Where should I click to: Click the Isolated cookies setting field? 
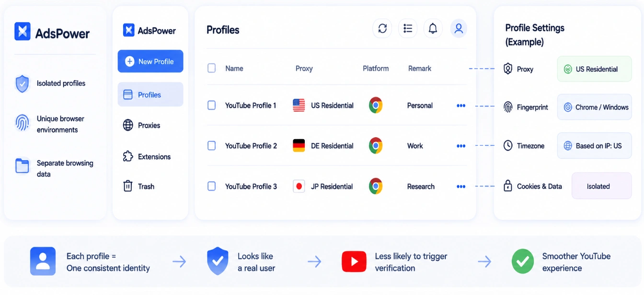click(601, 186)
